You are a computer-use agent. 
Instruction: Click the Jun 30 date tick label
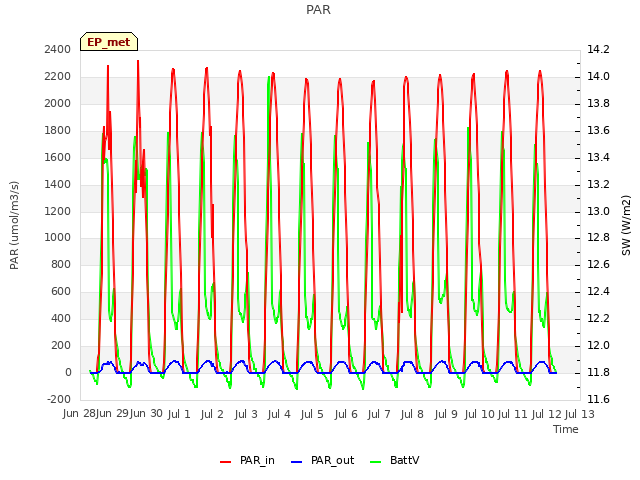coord(146,414)
